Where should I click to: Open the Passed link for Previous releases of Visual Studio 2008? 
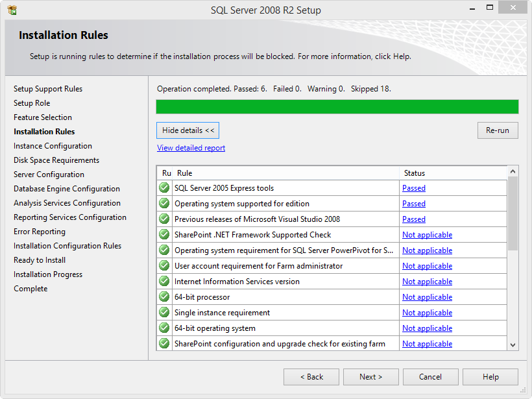point(413,219)
